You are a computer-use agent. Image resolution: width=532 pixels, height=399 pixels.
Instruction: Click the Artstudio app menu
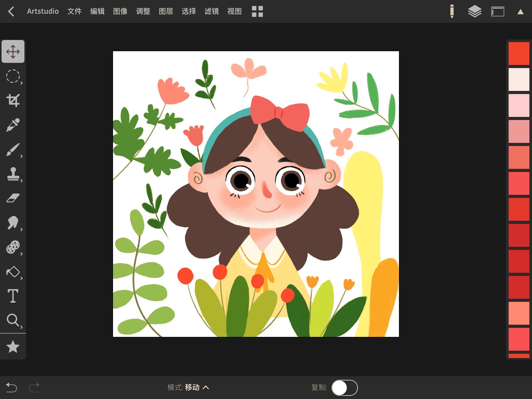[x=43, y=11]
